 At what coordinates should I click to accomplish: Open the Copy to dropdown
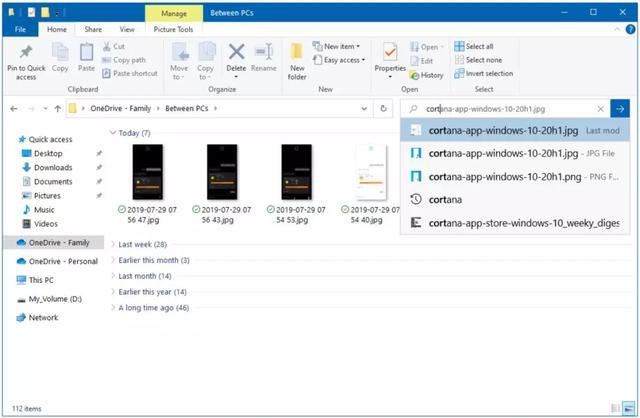point(206,61)
